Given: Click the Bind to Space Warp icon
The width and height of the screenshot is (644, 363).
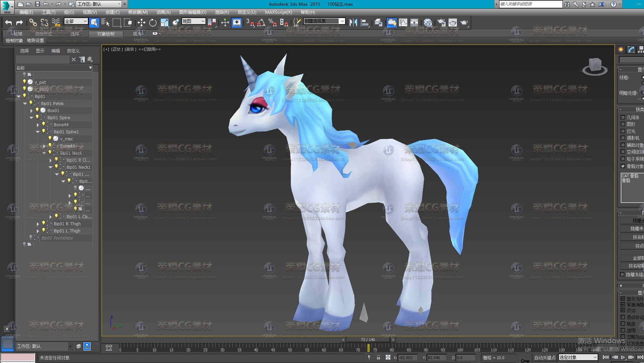Looking at the screenshot, I should tap(56, 23).
